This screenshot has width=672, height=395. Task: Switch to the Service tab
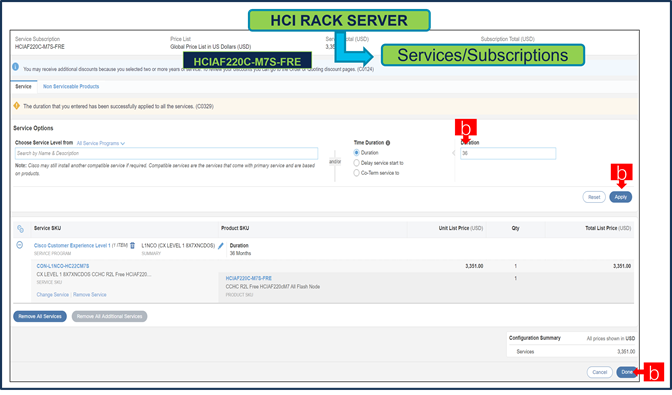tap(24, 86)
